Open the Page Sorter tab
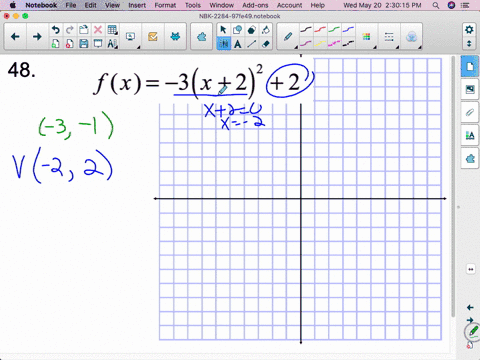This screenshot has height=360, width=480. point(470,67)
